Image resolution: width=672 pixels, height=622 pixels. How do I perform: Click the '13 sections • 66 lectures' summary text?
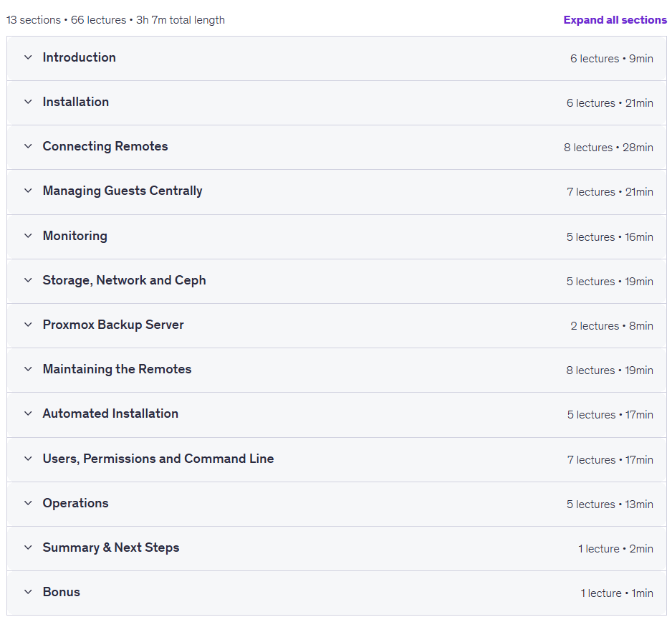point(67,20)
